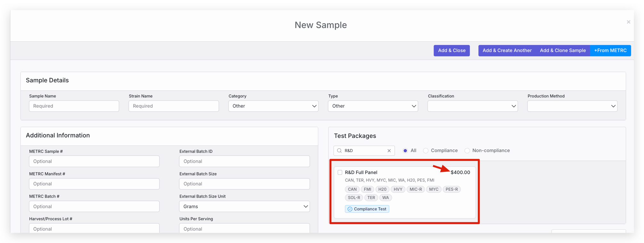This screenshot has width=644, height=243.
Task: Click the Additional Information heading
Action: pos(58,136)
